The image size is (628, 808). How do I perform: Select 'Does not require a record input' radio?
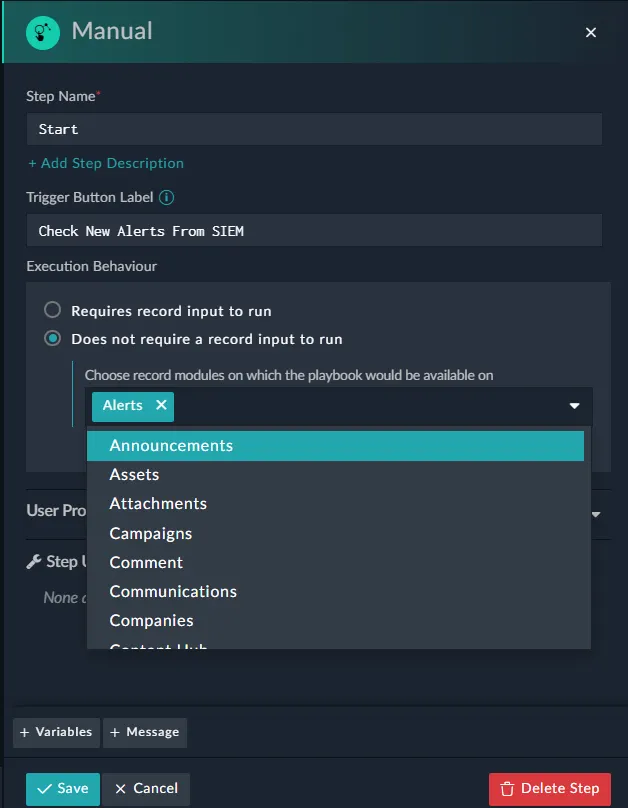(53, 339)
